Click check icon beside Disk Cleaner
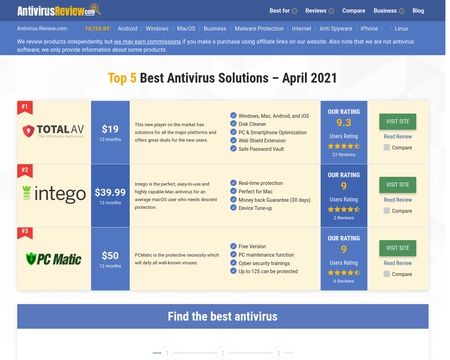Image resolution: width=450 pixels, height=360 pixels. 233,124
